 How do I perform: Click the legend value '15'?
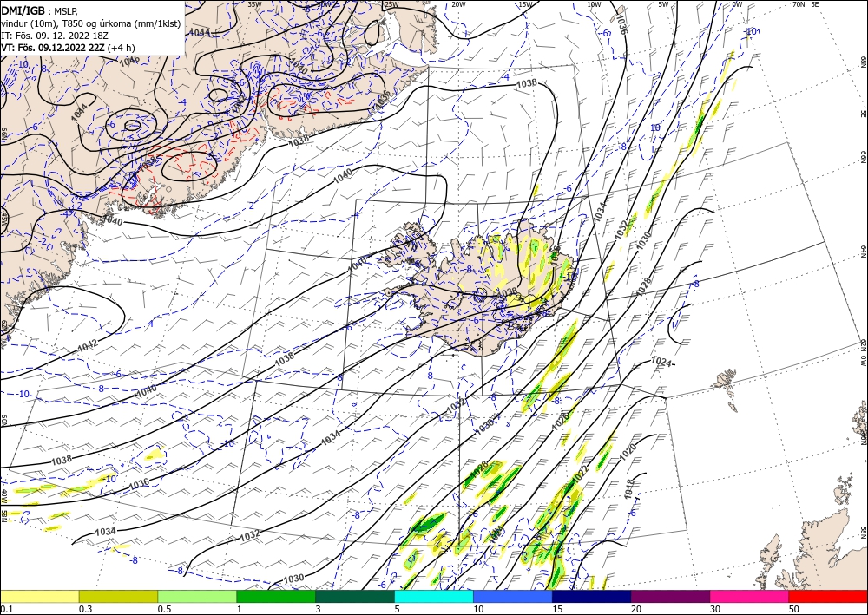[x=557, y=609]
